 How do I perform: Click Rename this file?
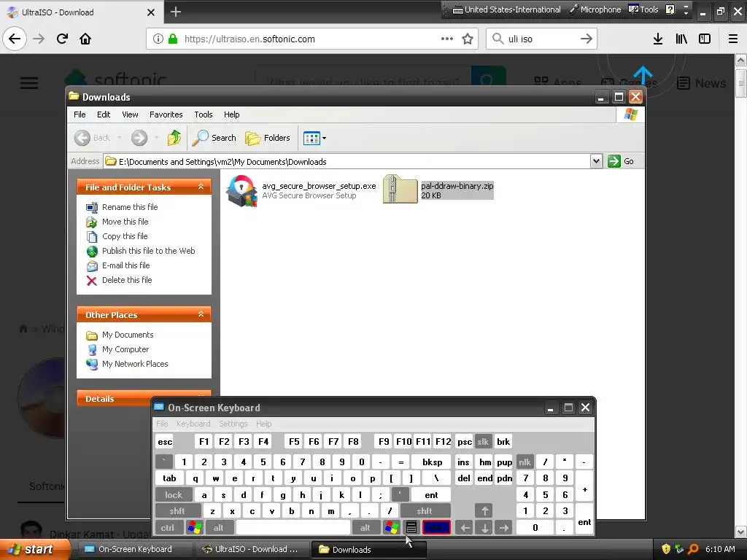pyautogui.click(x=130, y=207)
